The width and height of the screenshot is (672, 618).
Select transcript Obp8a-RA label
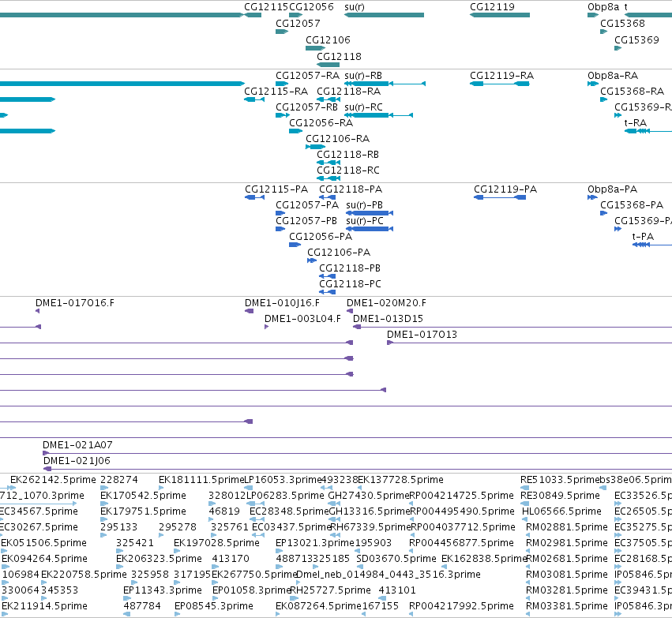click(613, 76)
